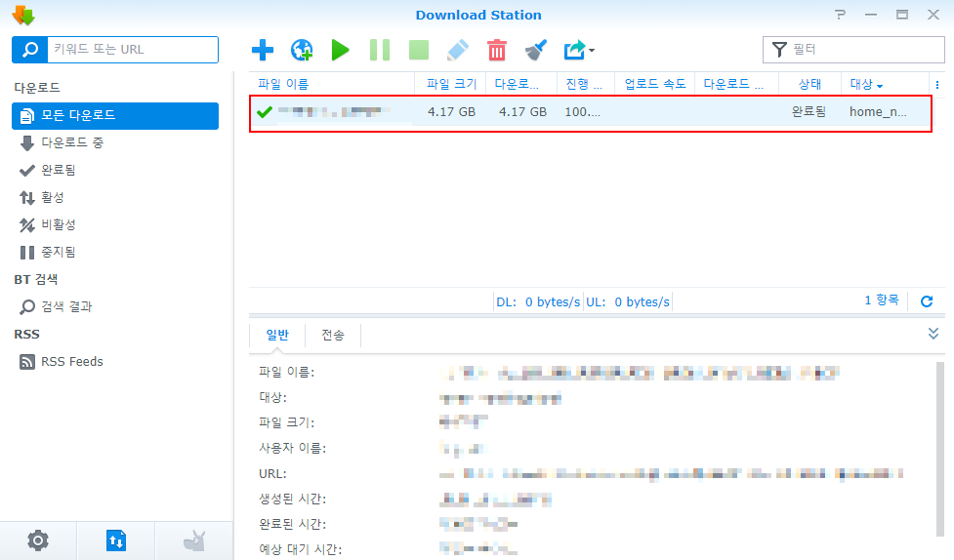Sort by 파일 크기 column header
954x560 pixels.
pos(450,84)
